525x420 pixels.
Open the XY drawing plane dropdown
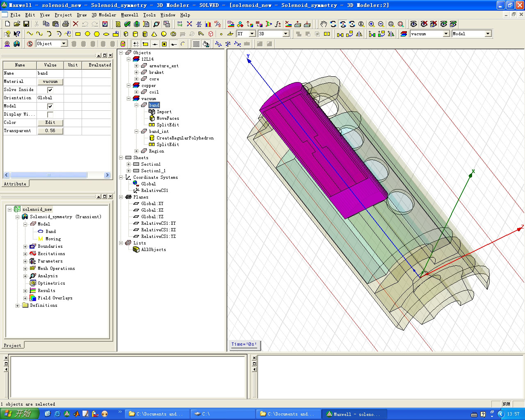(252, 34)
